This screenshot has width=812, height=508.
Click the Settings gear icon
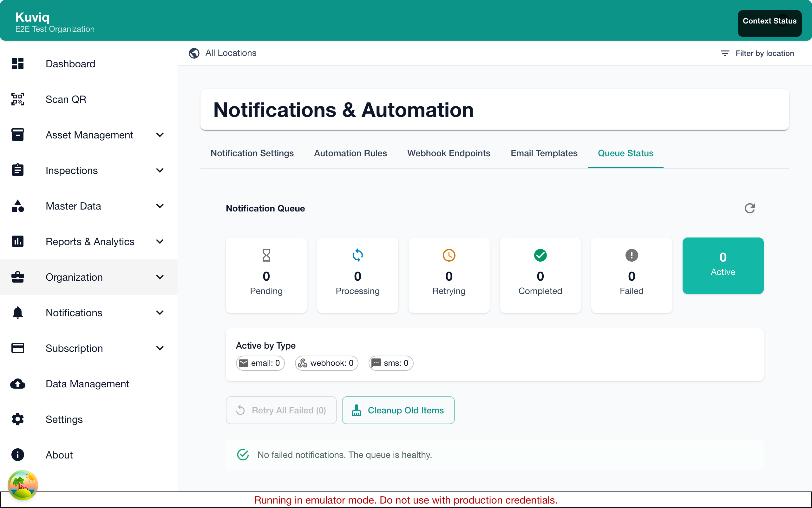(18, 419)
